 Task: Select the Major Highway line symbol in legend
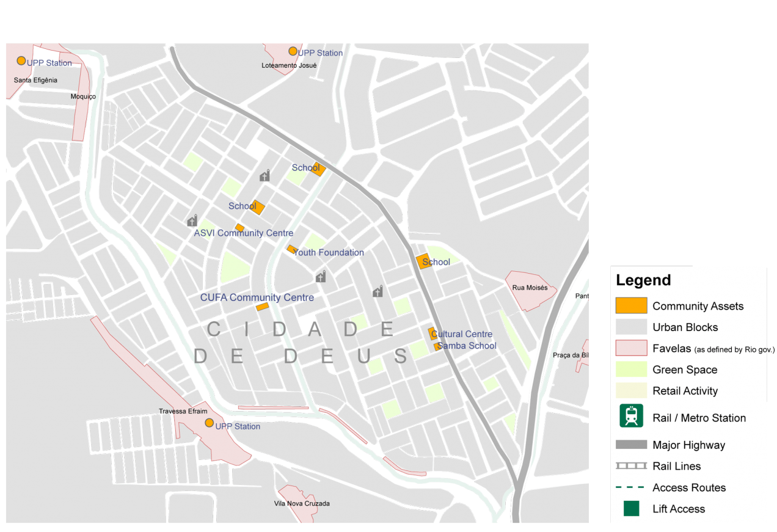[x=631, y=445]
